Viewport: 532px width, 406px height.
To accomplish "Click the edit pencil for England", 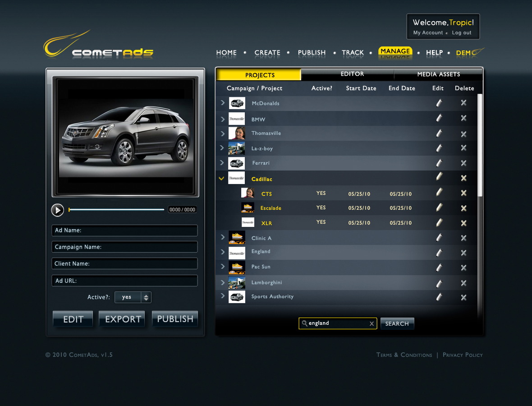I will coord(439,253).
